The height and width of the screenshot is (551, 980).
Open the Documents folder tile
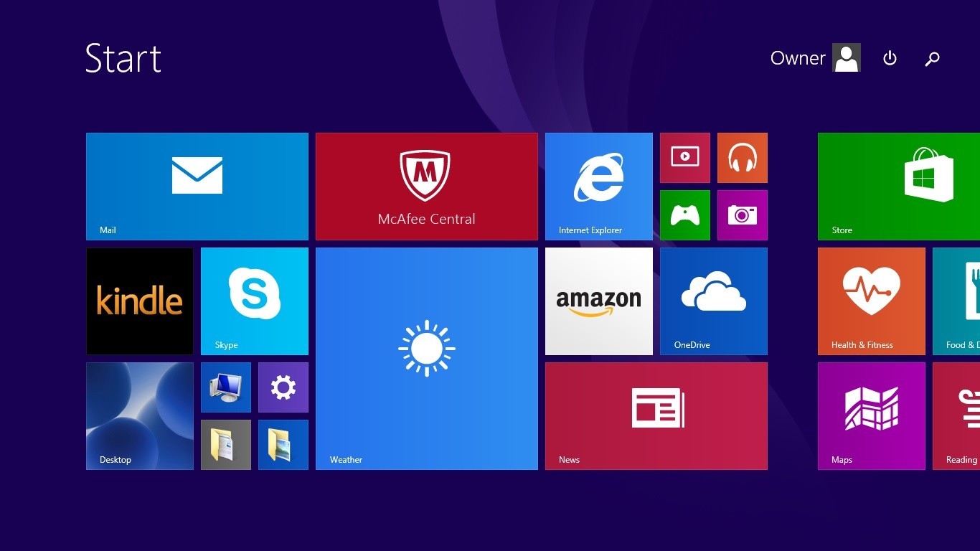coord(226,445)
